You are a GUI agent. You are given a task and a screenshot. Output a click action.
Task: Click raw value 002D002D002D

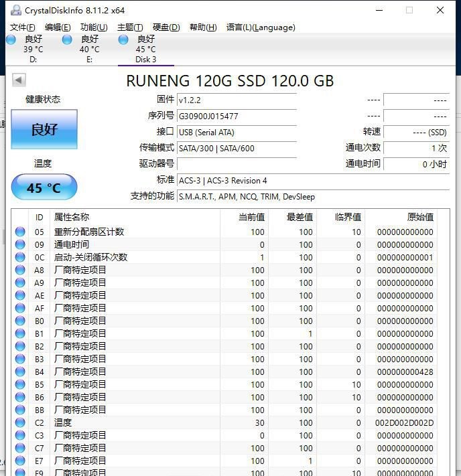(x=404, y=423)
